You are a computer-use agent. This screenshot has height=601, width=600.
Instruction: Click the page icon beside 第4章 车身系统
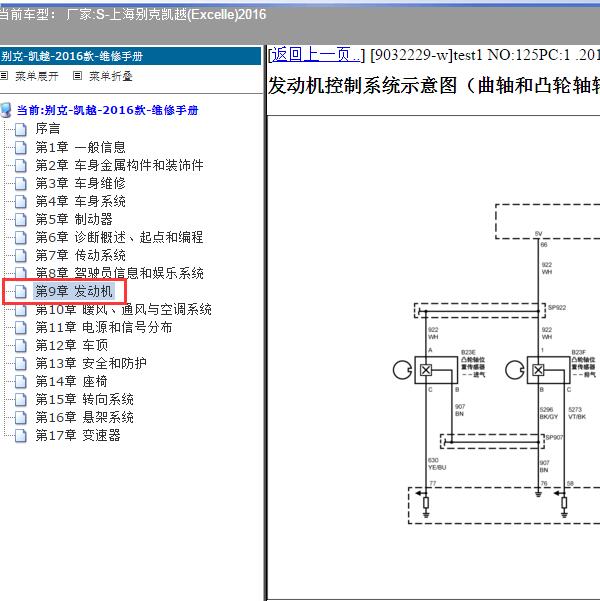(21, 201)
